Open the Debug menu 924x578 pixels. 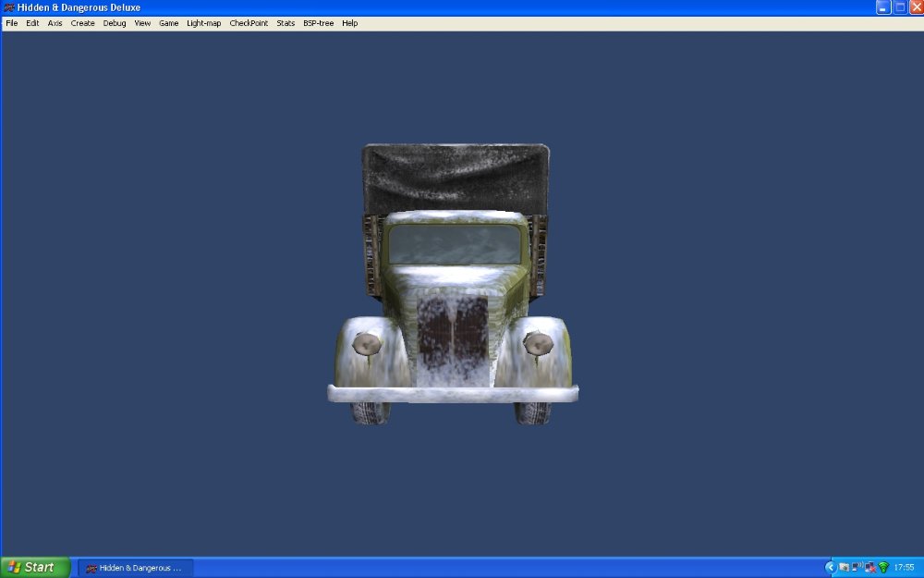coord(115,23)
